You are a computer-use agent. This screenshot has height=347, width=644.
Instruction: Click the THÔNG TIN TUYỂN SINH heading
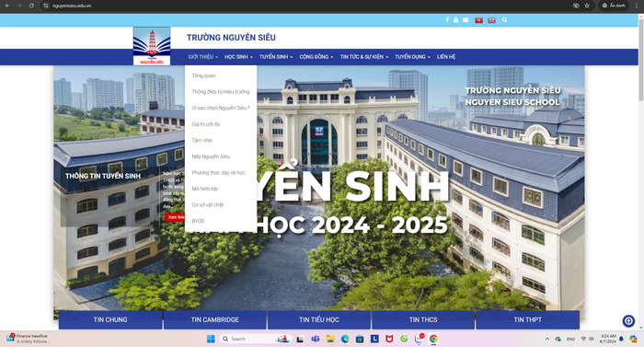point(103,176)
